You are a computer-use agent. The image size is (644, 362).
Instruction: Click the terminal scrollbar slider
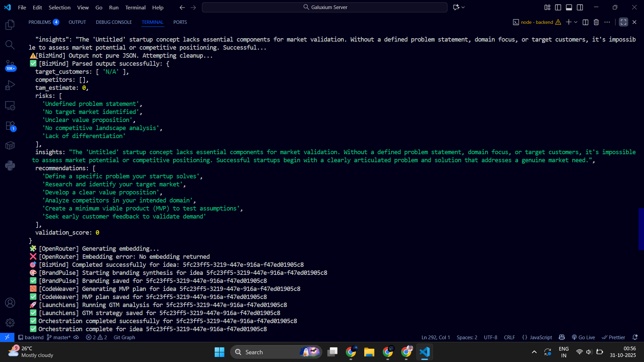[x=641, y=229]
